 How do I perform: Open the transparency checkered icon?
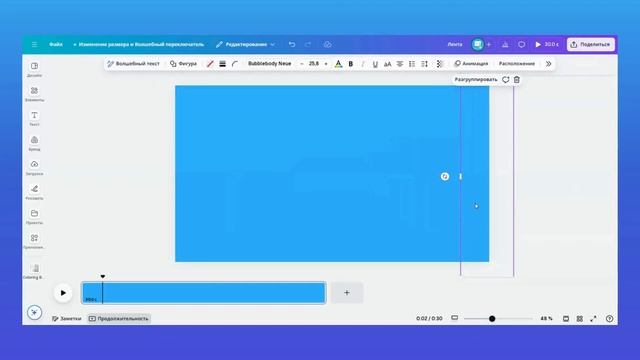[x=439, y=64]
